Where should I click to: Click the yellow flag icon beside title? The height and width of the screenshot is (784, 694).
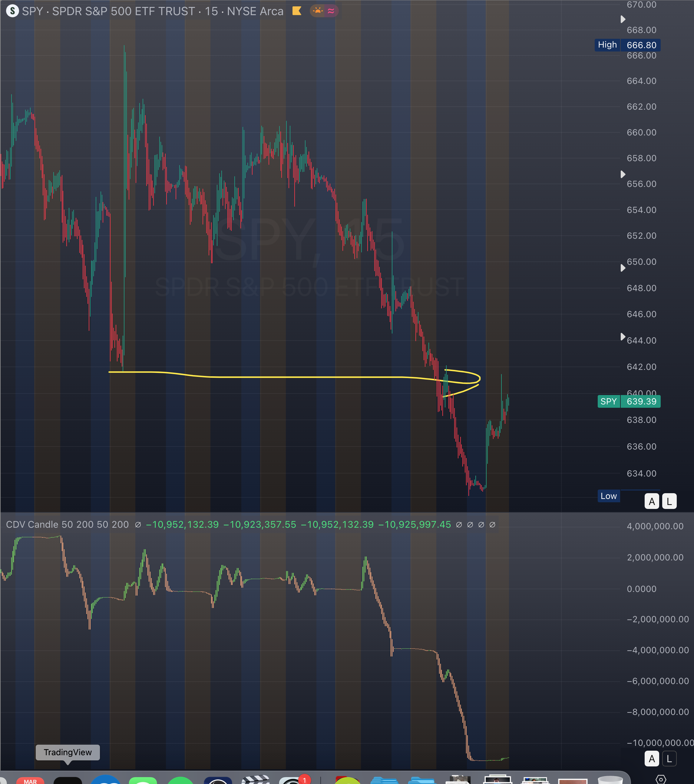296,11
